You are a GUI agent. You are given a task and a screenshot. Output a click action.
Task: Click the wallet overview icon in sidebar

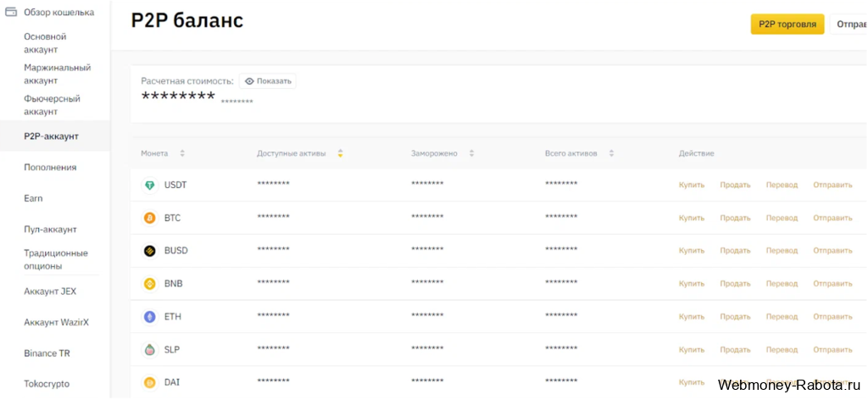pyautogui.click(x=11, y=12)
